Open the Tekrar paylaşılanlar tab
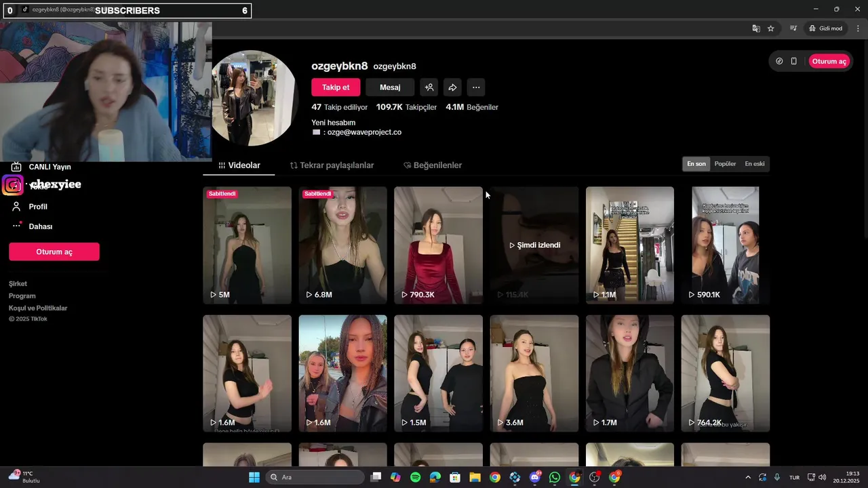The image size is (868, 488). pyautogui.click(x=332, y=165)
